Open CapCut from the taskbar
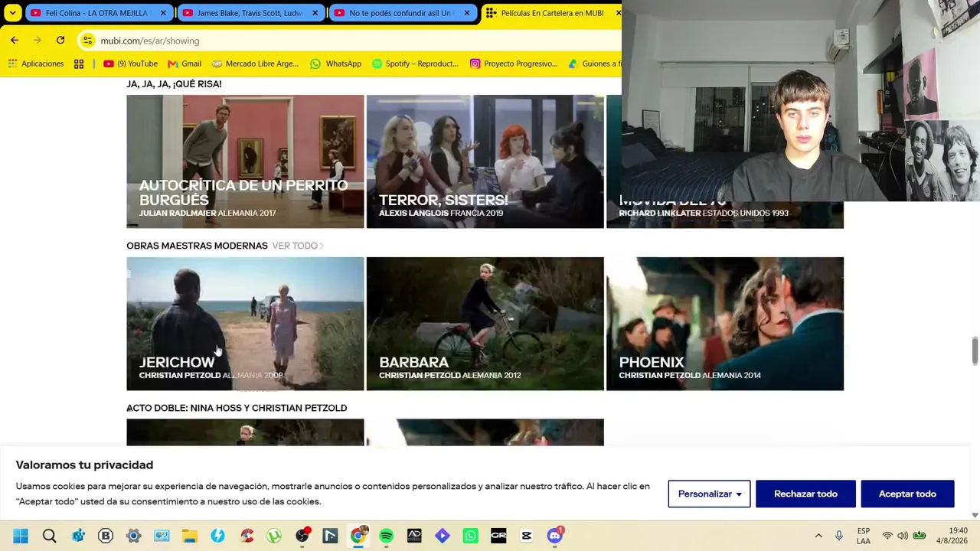Image resolution: width=980 pixels, height=551 pixels. [x=526, y=536]
